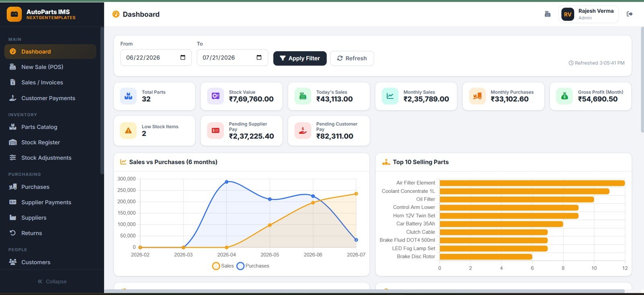Click the Returns undo arrow icon
The image size is (644, 295).
coord(13,233)
